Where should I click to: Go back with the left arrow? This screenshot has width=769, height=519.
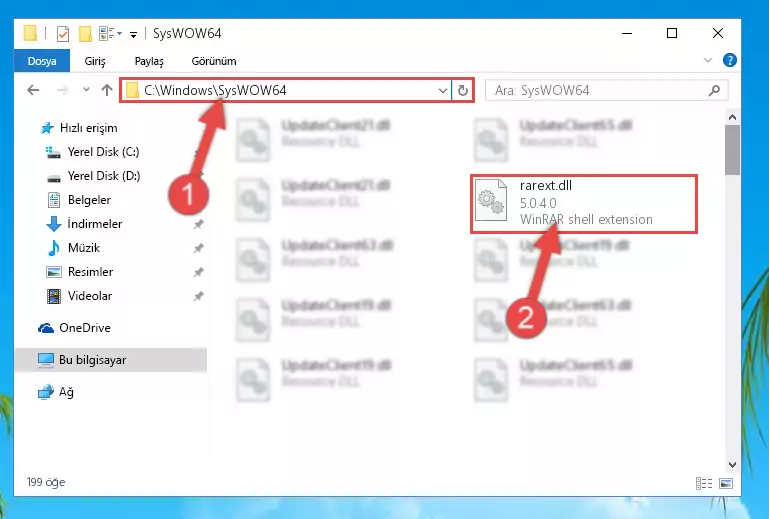[x=33, y=90]
